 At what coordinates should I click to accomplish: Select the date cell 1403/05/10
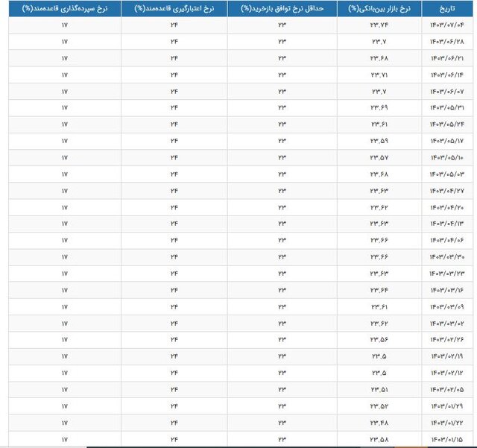[x=447, y=157]
